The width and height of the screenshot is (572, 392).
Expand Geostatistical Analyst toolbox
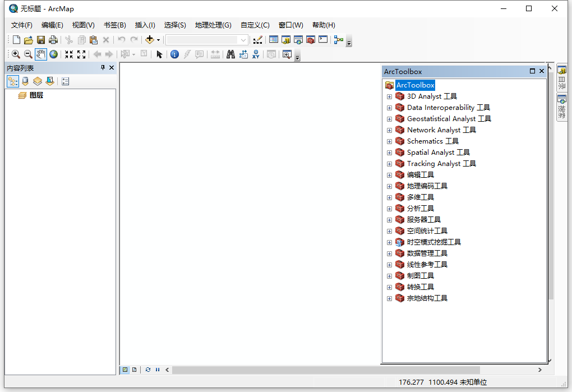(x=389, y=119)
